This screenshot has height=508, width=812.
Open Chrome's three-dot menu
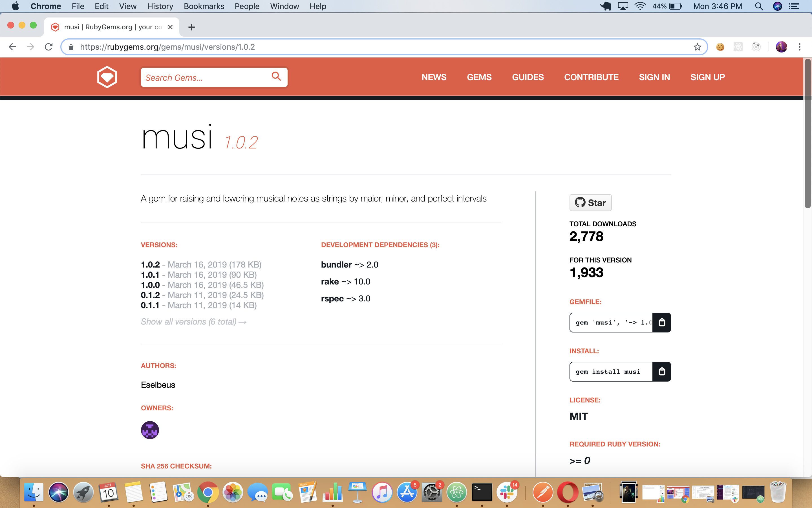pos(800,47)
